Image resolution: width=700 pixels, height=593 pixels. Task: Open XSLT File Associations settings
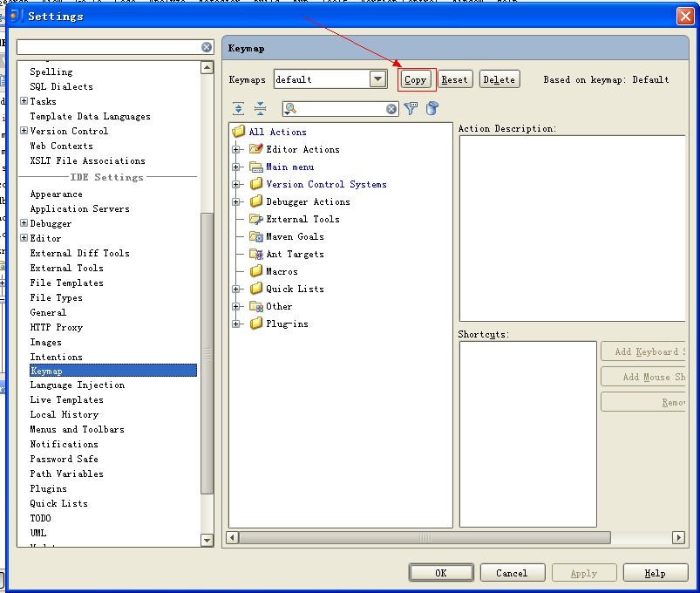87,160
